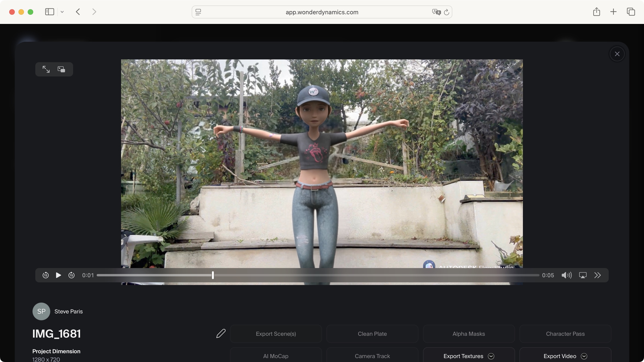Viewport: 644px width, 362px height.
Task: Click the Clean Plate button
Action: coord(372,334)
